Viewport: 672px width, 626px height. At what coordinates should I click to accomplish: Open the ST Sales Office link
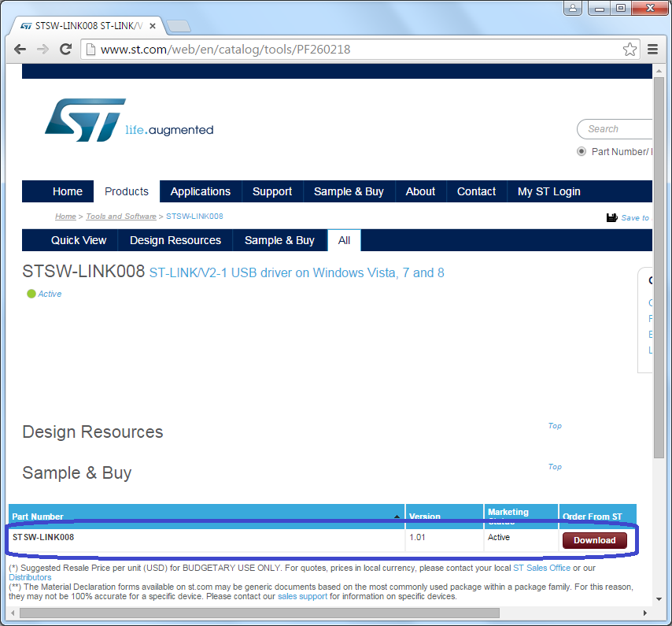pos(541,568)
